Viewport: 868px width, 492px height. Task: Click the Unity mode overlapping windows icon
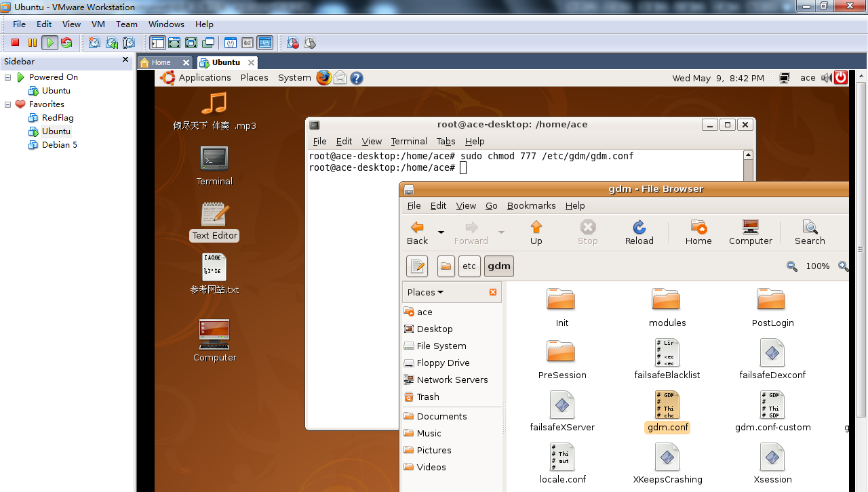208,43
